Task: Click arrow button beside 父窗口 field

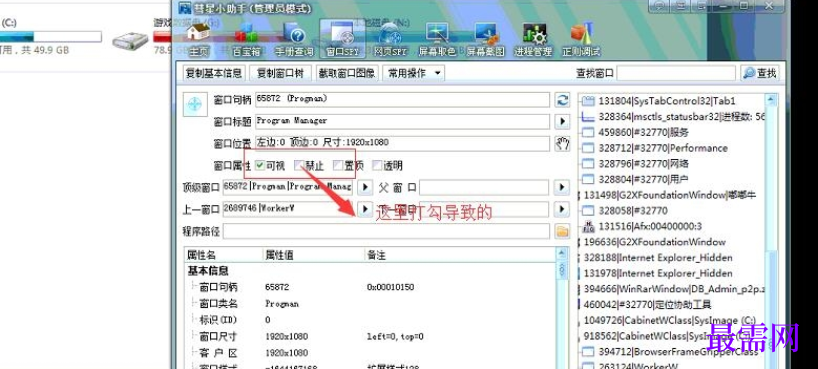Action: [x=562, y=187]
